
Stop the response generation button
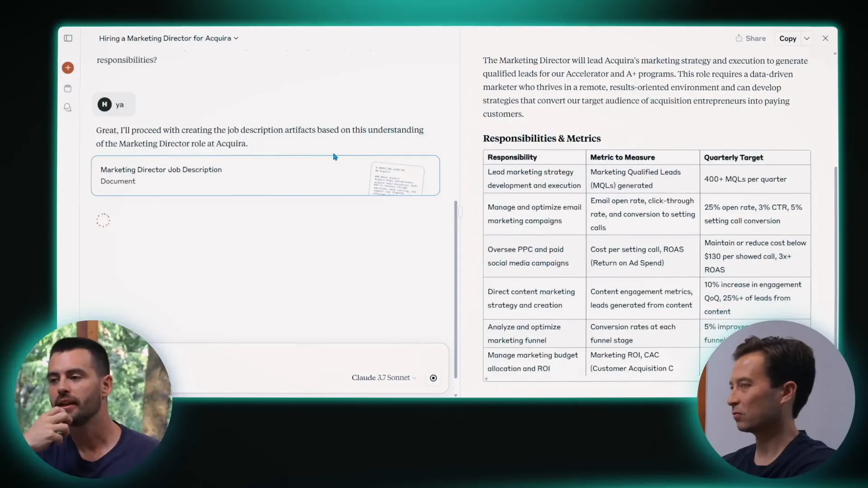click(433, 378)
